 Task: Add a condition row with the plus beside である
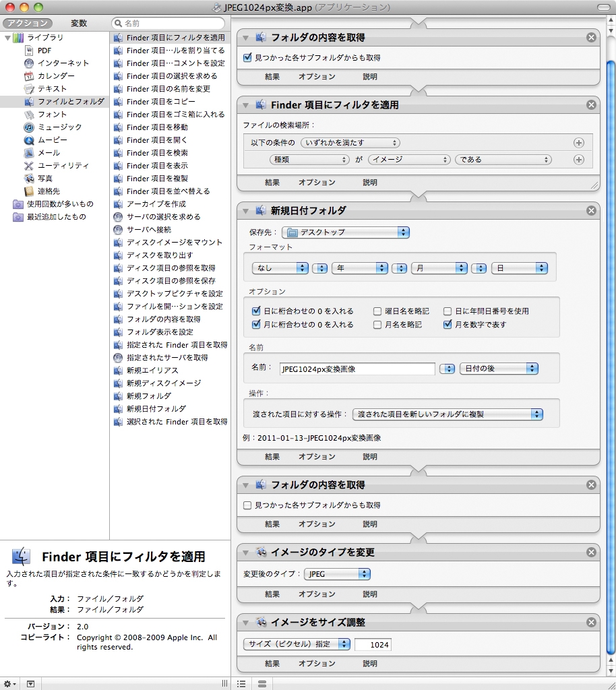pos(579,160)
